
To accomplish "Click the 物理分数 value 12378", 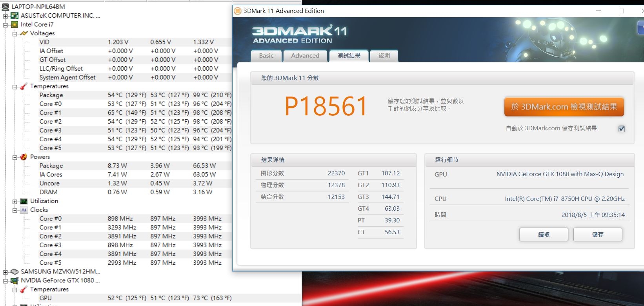I will pos(337,185).
